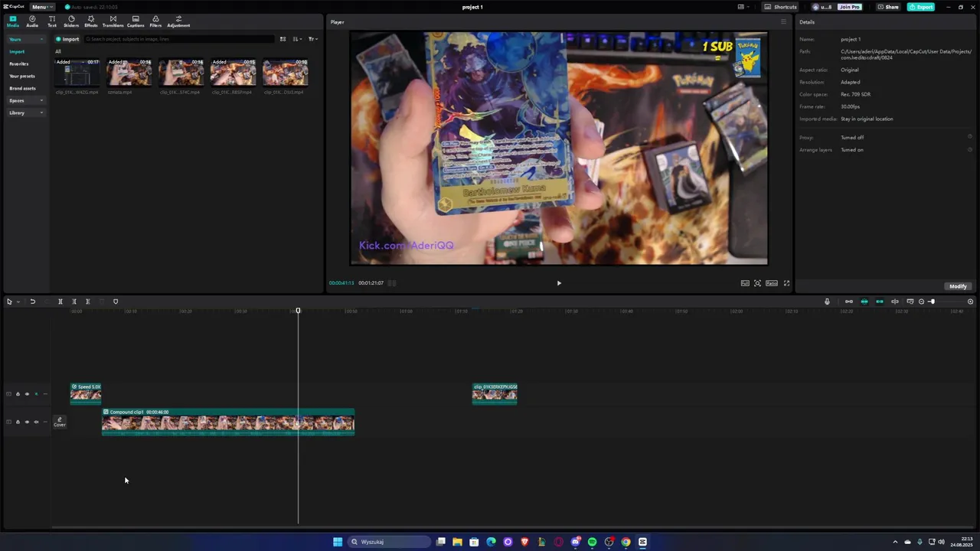Toggle preview axis in timeline toolbar
This screenshot has height=551, width=980.
(895, 302)
